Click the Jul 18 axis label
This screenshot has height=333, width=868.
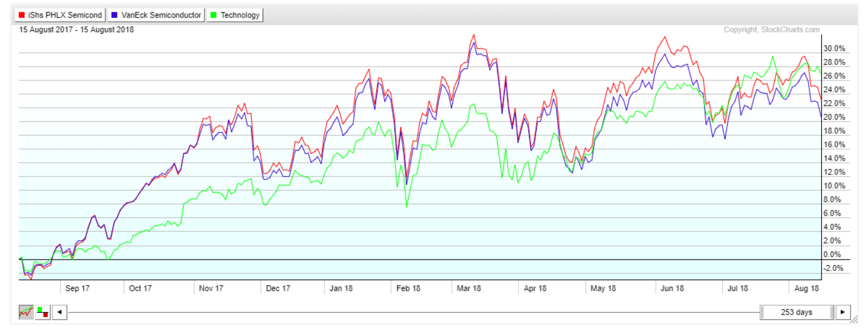738,288
